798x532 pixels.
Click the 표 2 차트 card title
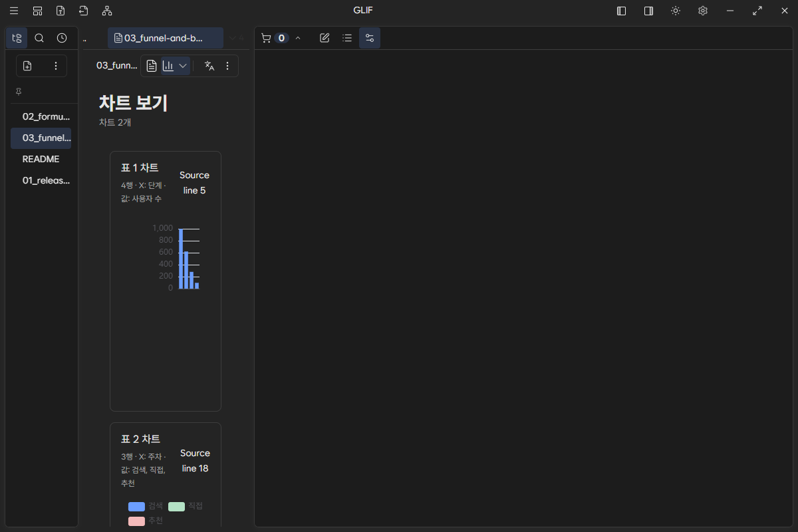tap(140, 439)
